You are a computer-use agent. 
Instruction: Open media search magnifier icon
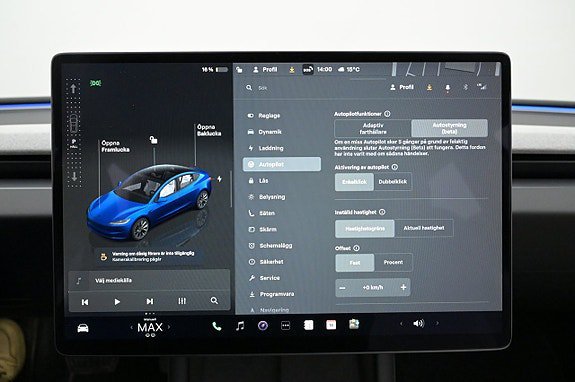214,301
